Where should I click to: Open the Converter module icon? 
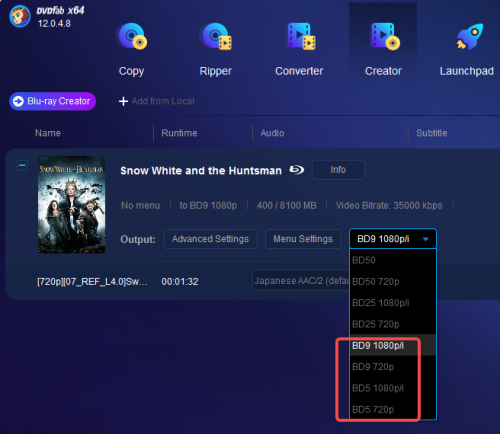[x=301, y=36]
